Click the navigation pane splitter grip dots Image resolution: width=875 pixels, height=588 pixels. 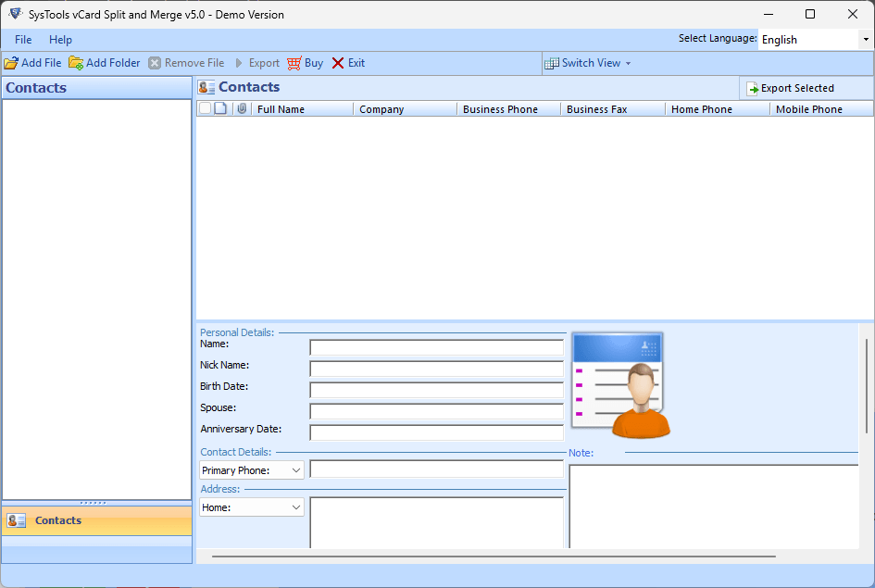coord(94,503)
